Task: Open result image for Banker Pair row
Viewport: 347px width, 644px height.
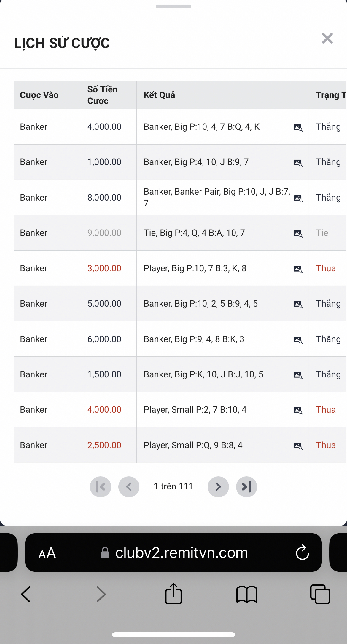Action: tap(298, 198)
